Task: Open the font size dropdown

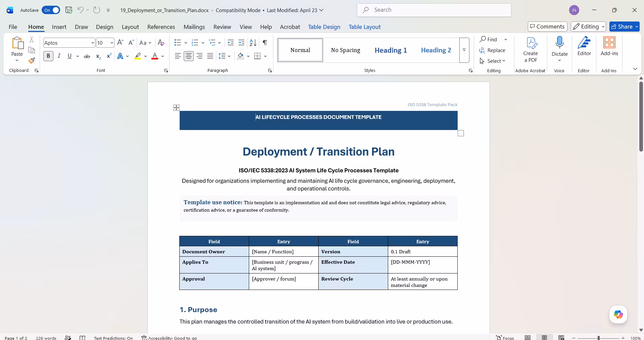Action: click(x=112, y=43)
